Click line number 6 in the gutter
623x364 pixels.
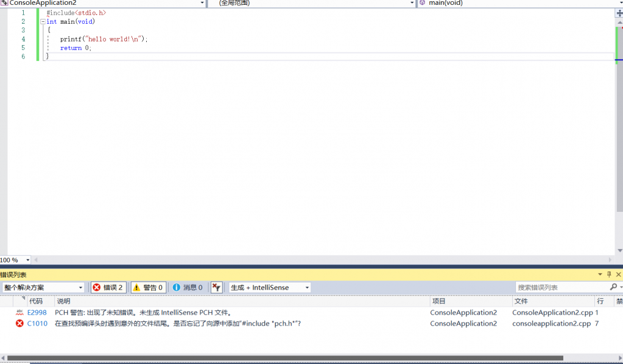pos(23,57)
